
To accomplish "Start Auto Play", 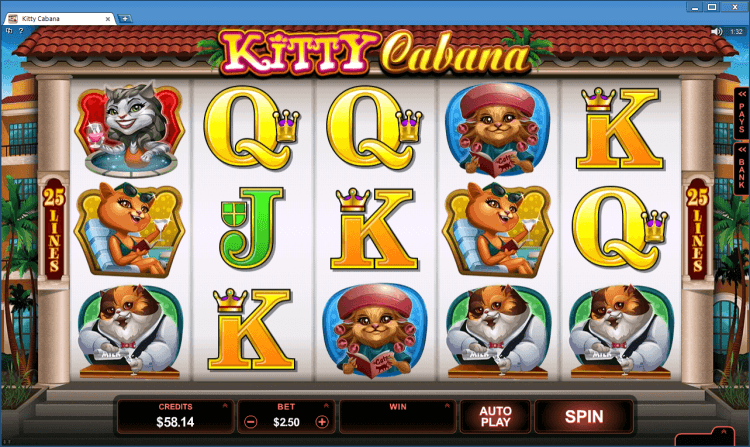I will 496,416.
